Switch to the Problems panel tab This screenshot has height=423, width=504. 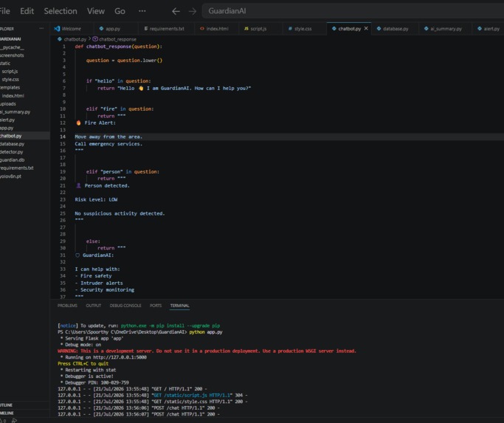tap(67, 306)
